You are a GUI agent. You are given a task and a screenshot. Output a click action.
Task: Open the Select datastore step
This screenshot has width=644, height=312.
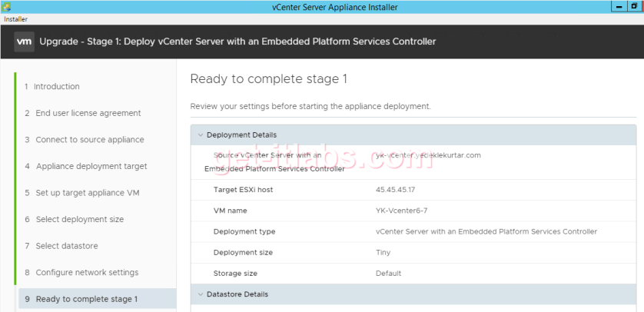pyautogui.click(x=66, y=246)
